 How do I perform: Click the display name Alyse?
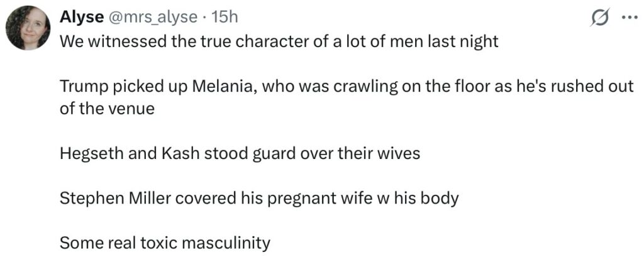(75, 18)
